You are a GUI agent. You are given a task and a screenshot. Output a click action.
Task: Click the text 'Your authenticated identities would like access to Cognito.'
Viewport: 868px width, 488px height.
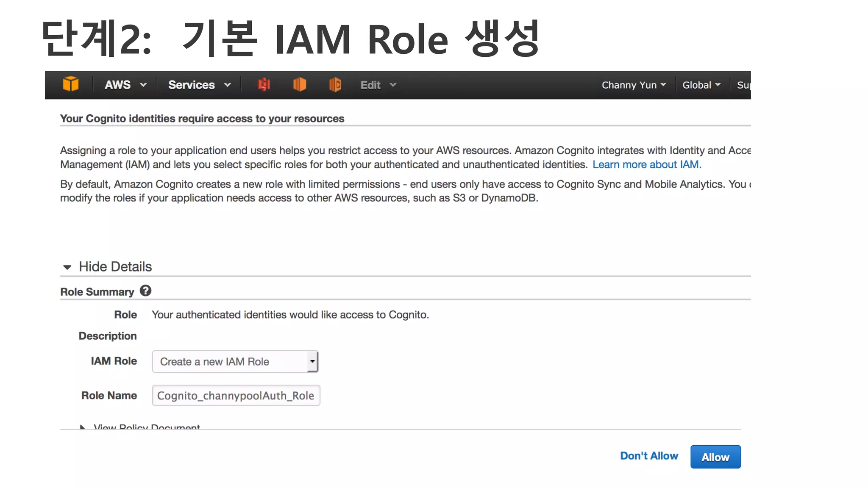[290, 315]
